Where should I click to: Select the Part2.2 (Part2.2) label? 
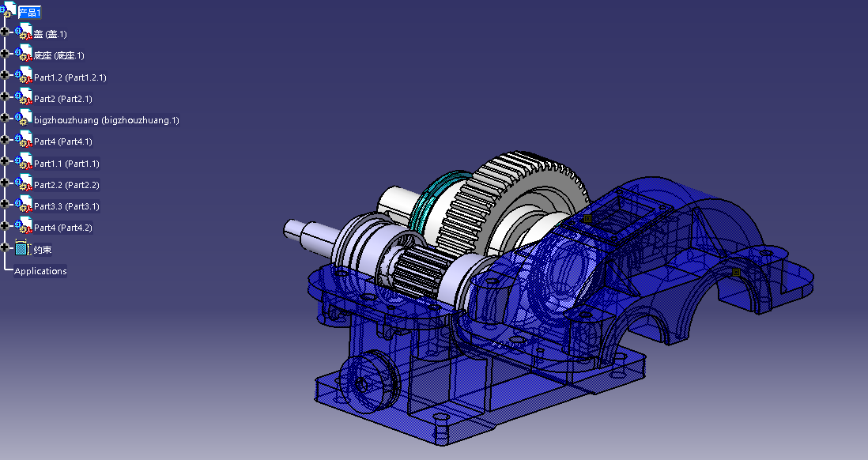click(67, 185)
